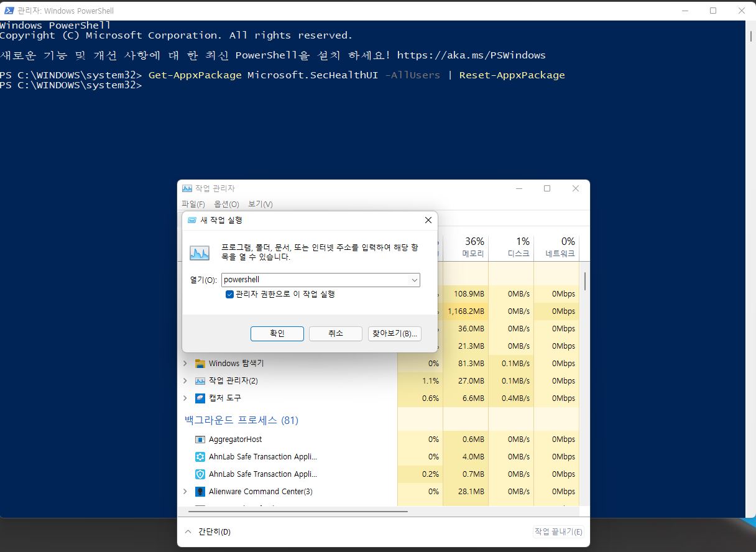
Task: Expand the Snipping Tool process row
Action: pos(185,398)
